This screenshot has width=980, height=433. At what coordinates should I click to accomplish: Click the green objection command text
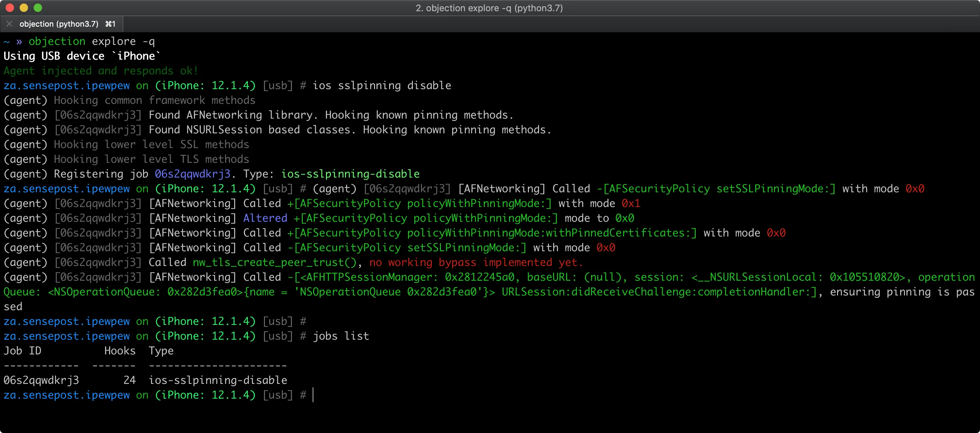pos(56,41)
